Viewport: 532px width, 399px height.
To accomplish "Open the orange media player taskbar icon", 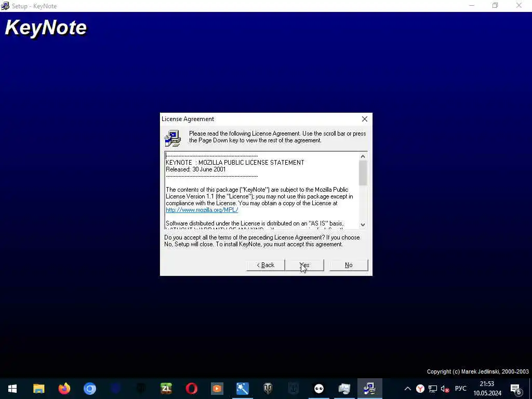I will (x=217, y=389).
